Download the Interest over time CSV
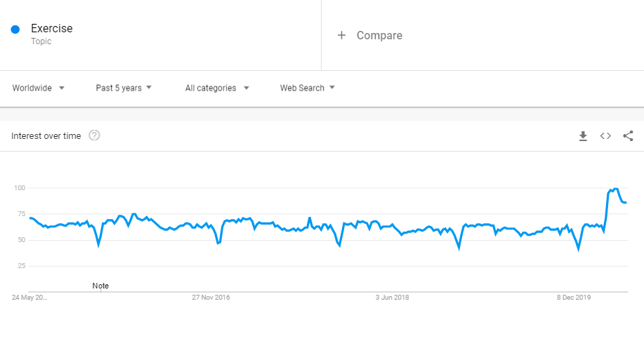 (583, 136)
